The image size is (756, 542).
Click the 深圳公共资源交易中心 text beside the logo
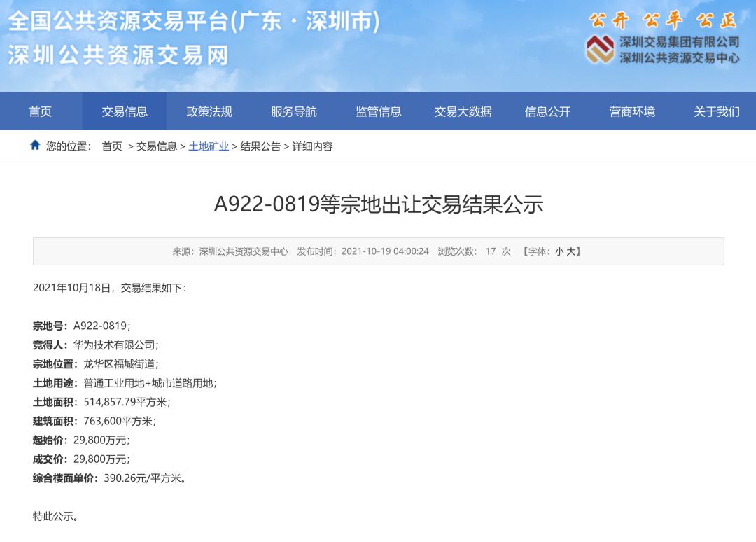679,58
